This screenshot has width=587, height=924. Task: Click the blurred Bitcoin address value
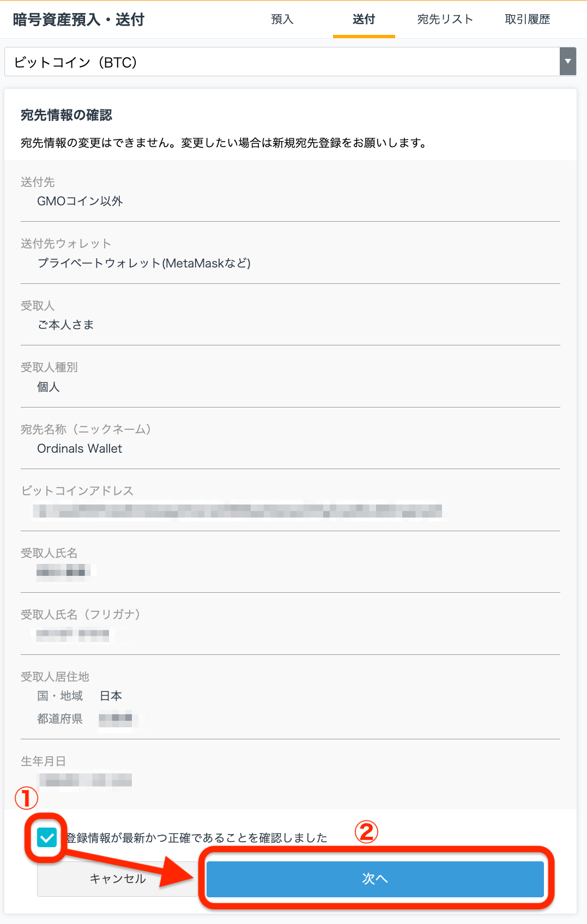tap(238, 511)
